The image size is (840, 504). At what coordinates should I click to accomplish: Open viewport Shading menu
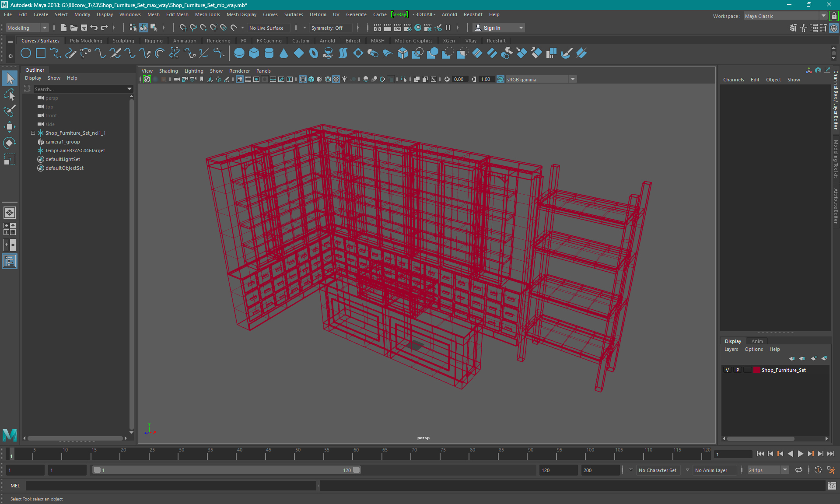click(168, 71)
